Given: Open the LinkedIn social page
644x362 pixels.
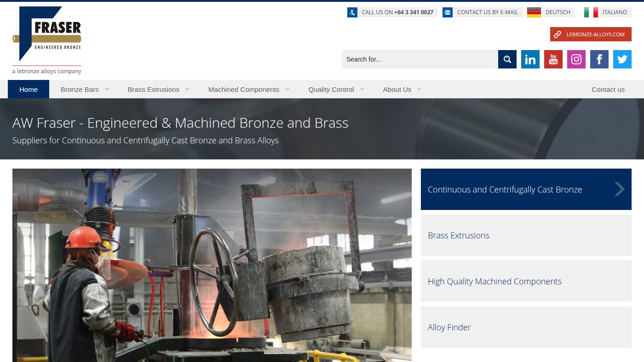Looking at the screenshot, I should click(x=530, y=59).
